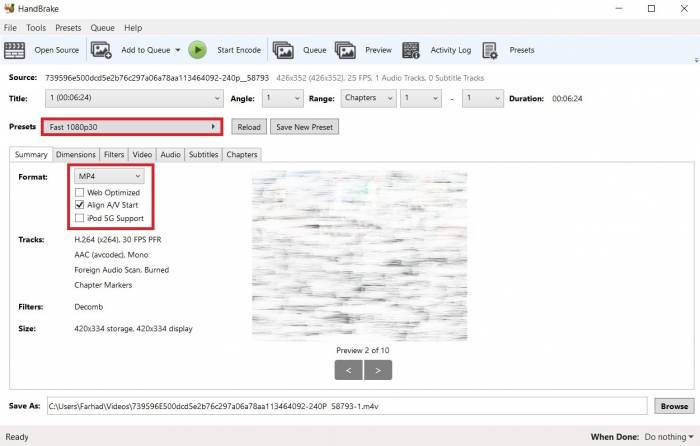
Task: Open the Fast 1080p30 presets dropdown
Action: [131, 127]
